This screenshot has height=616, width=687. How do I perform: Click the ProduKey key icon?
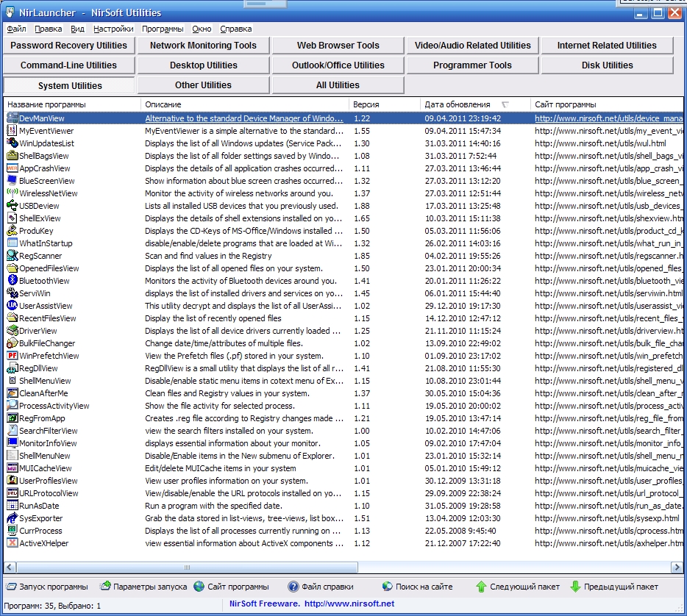click(13, 230)
